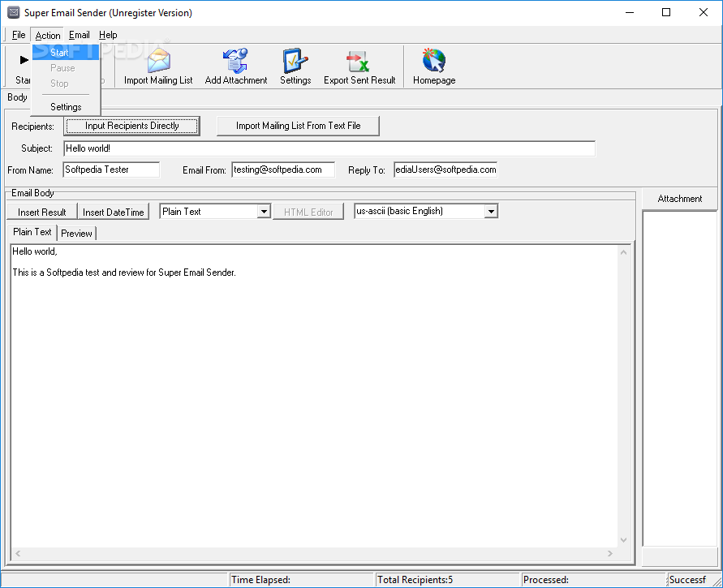
Task: Click the Export Sent Result icon
Action: [x=359, y=61]
